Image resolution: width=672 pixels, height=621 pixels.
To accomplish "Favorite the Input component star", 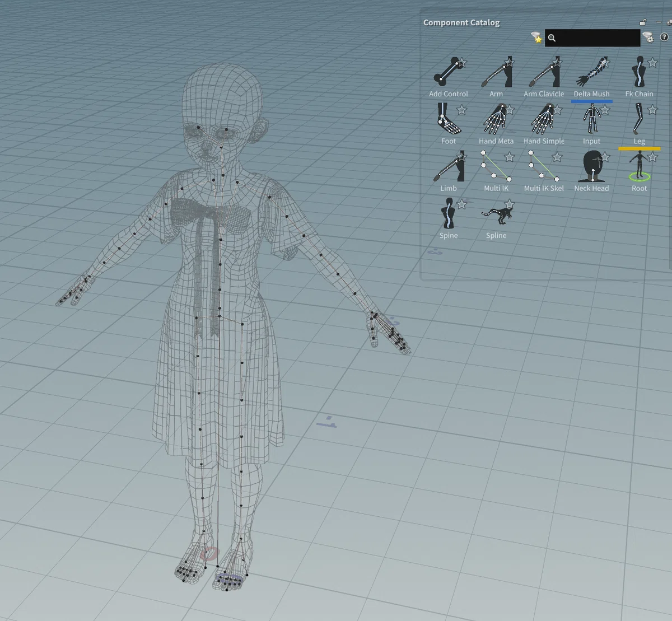I will click(x=605, y=110).
